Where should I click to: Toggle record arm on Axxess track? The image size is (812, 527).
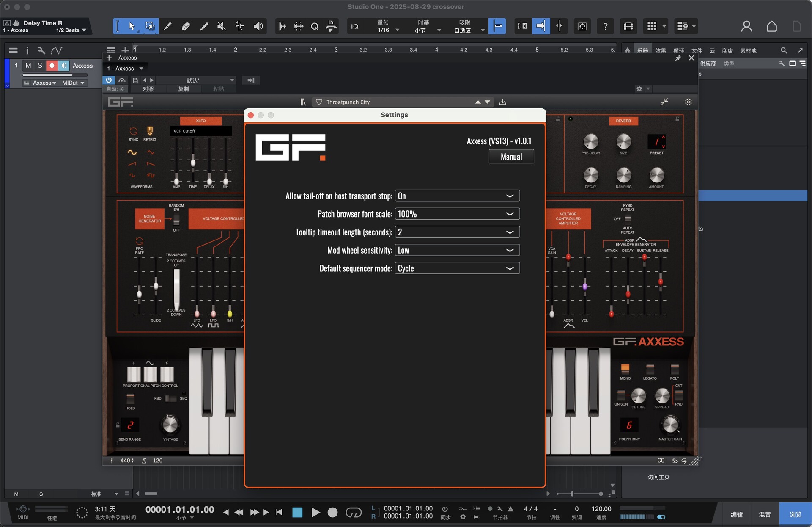pyautogui.click(x=52, y=66)
